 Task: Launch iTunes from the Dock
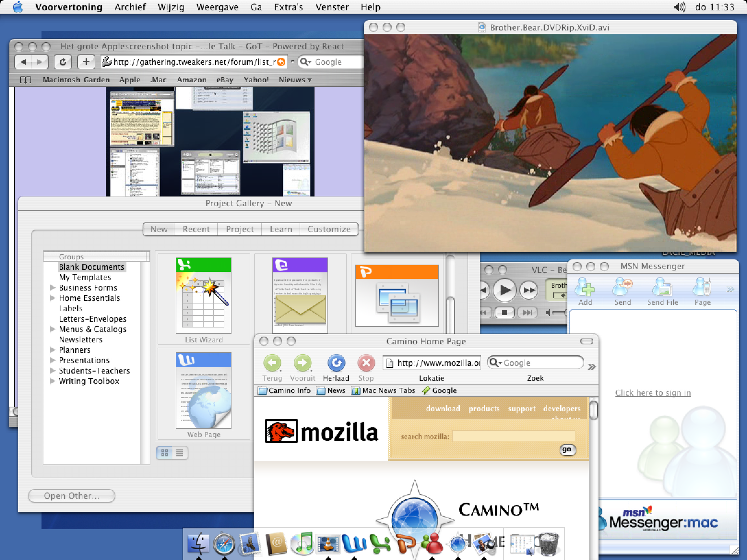(302, 543)
